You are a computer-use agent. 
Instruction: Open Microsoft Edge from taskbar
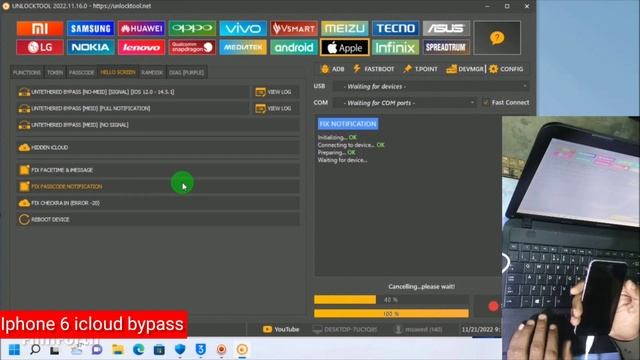[x=139, y=349]
